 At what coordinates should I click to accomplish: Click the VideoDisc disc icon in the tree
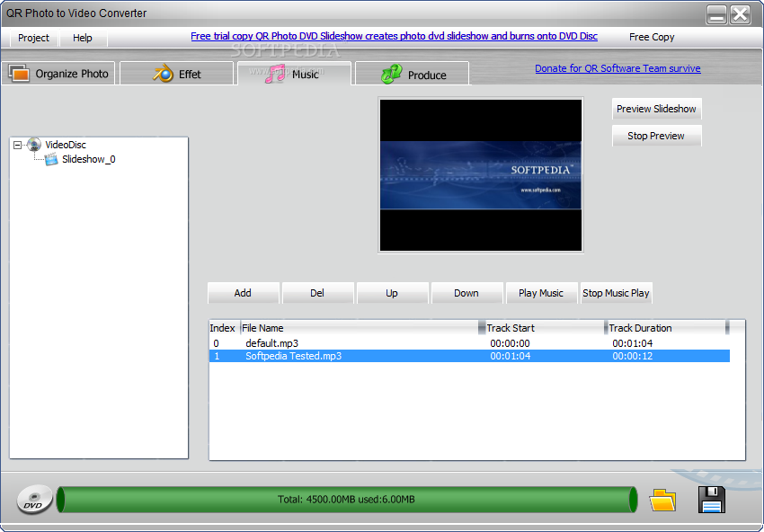(33, 144)
